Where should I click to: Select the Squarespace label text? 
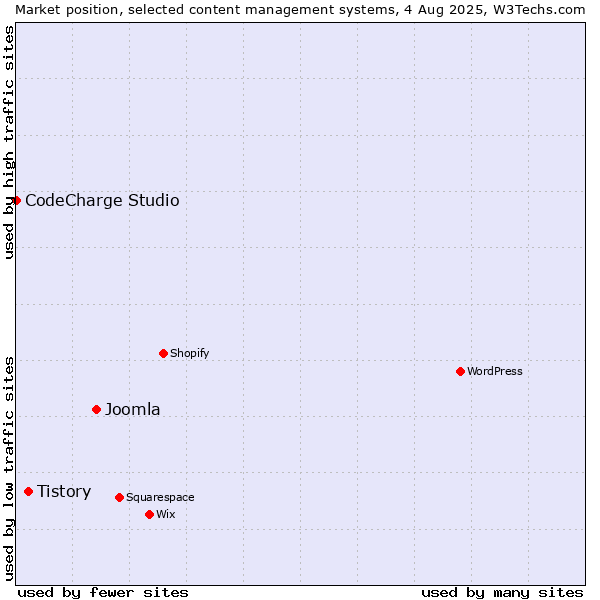point(160,497)
